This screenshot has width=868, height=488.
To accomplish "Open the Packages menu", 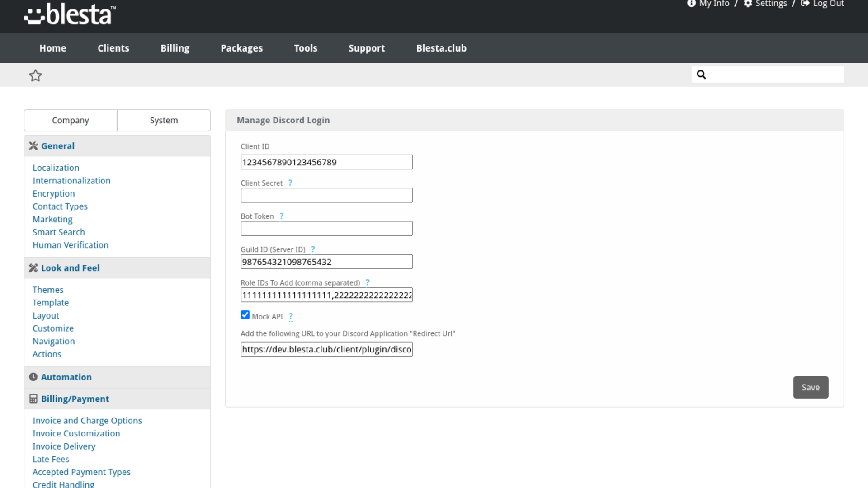I will pos(242,48).
